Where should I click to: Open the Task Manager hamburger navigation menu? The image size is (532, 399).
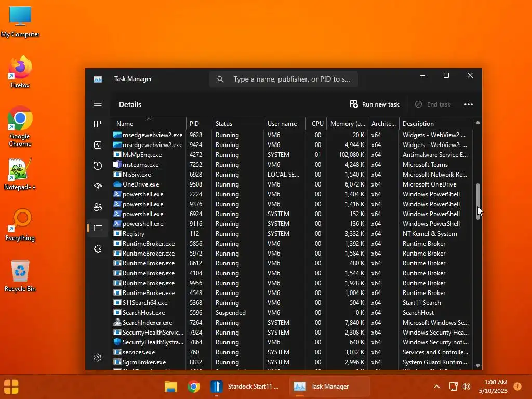[98, 103]
